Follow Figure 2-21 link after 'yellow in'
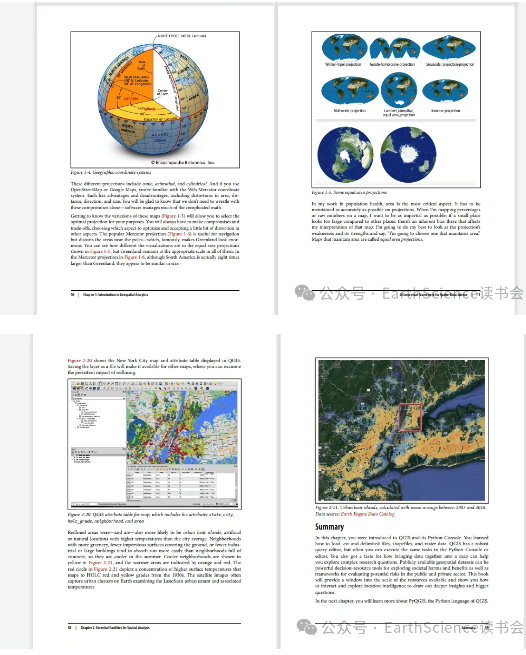The image size is (526, 655). 100,563
